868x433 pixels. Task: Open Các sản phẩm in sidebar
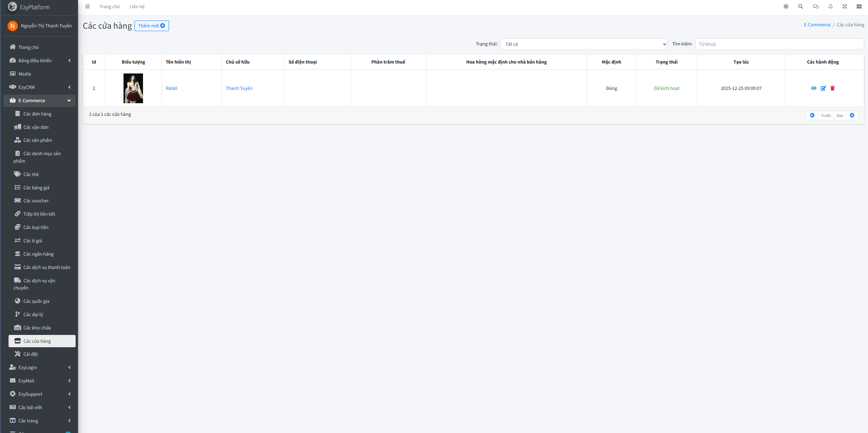coord(38,140)
